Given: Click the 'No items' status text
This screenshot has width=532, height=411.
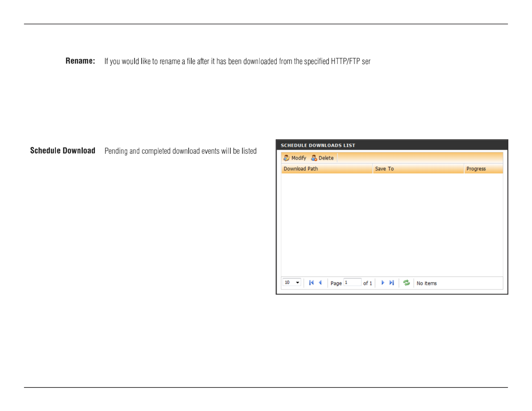Looking at the screenshot, I should pos(426,283).
